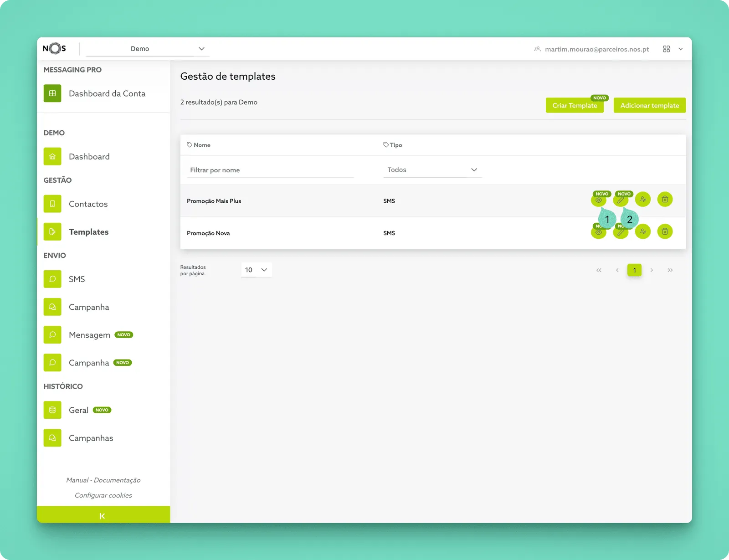Open Configurar cookies link
The image size is (729, 560).
click(103, 495)
